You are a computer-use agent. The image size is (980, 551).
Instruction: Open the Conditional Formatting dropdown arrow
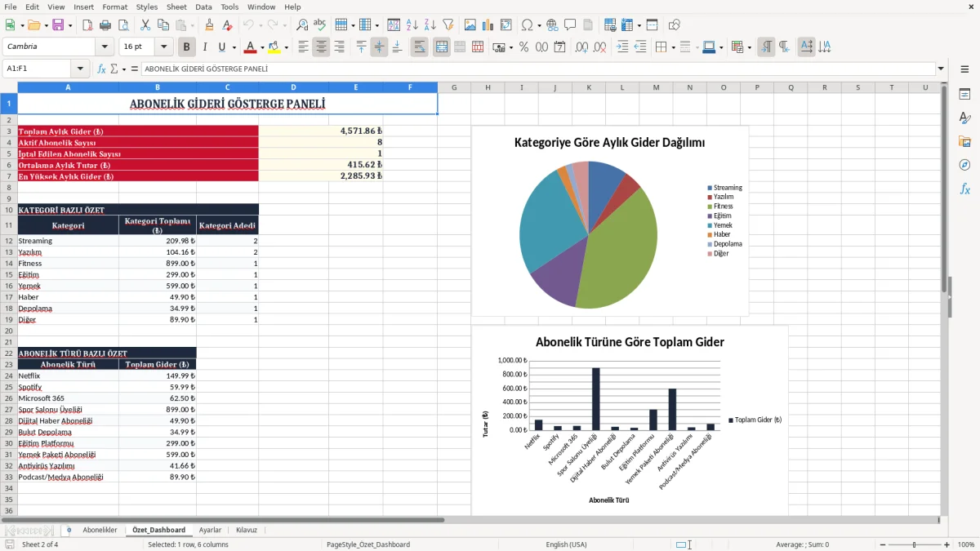(x=749, y=47)
